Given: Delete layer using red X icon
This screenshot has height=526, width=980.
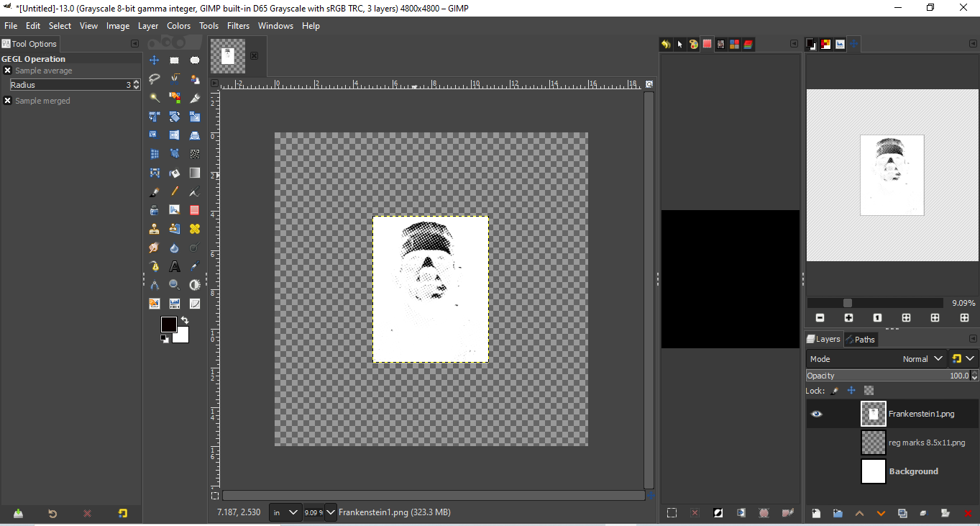Looking at the screenshot, I should (968, 513).
